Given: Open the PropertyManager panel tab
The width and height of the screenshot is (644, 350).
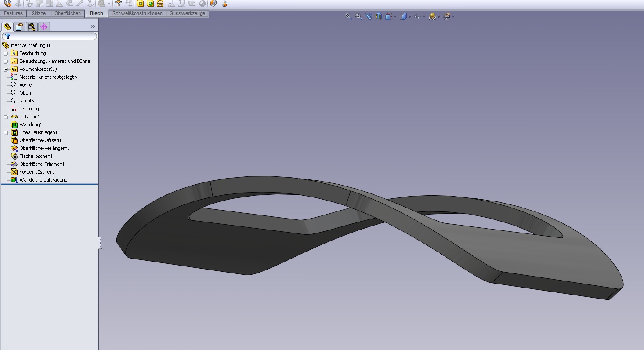Looking at the screenshot, I should (x=19, y=27).
